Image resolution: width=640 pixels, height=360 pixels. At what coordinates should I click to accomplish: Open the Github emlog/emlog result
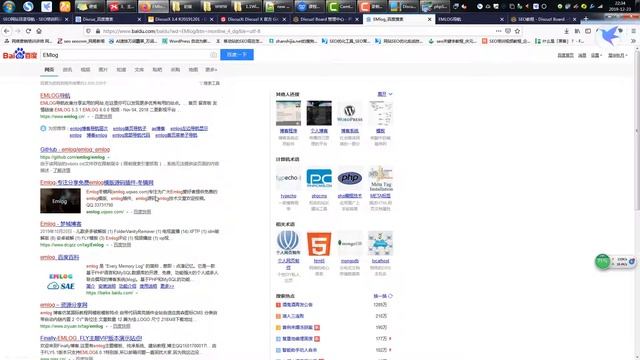75,150
